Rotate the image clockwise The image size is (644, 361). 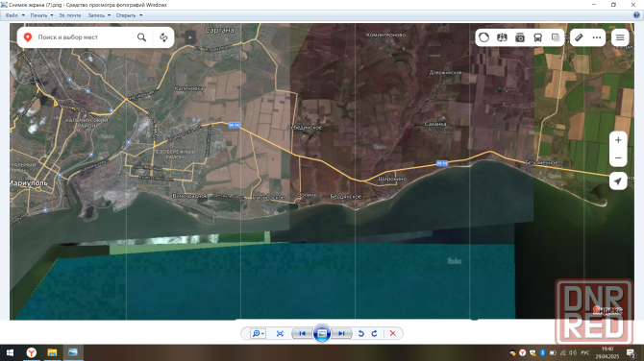pos(374,333)
